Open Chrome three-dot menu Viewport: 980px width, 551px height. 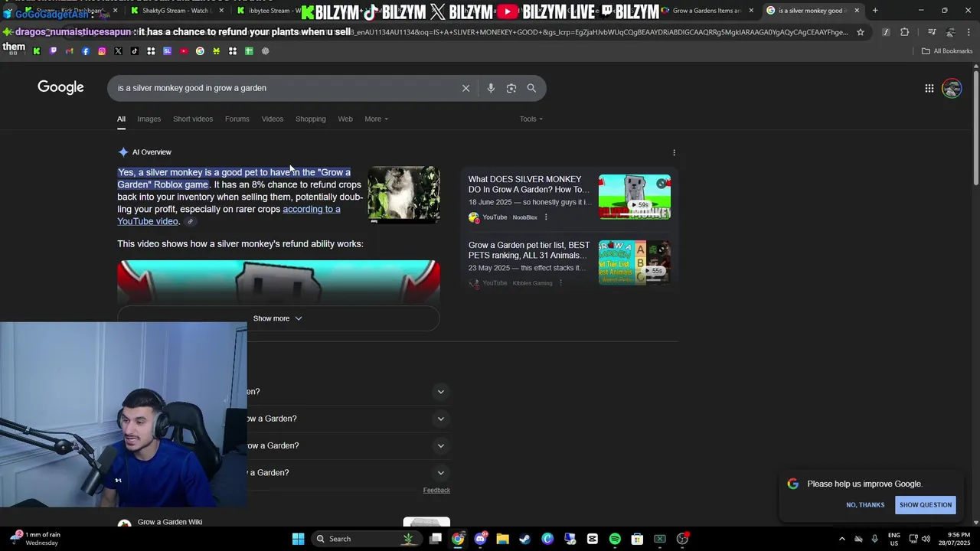pyautogui.click(x=969, y=32)
